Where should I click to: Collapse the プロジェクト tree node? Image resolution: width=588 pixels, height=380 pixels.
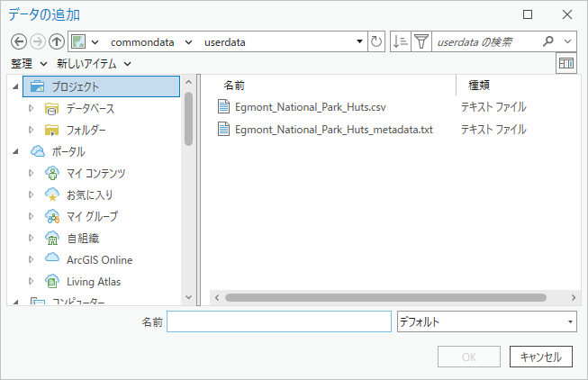coord(16,86)
